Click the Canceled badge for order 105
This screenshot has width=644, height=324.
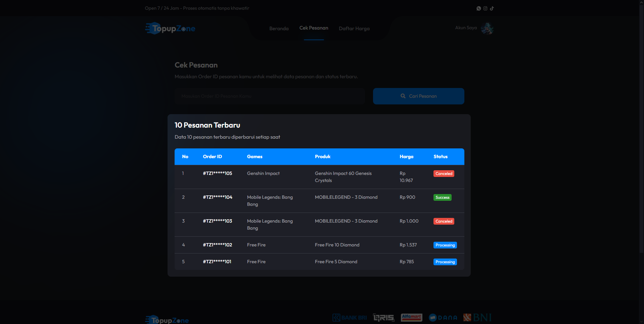point(444,174)
